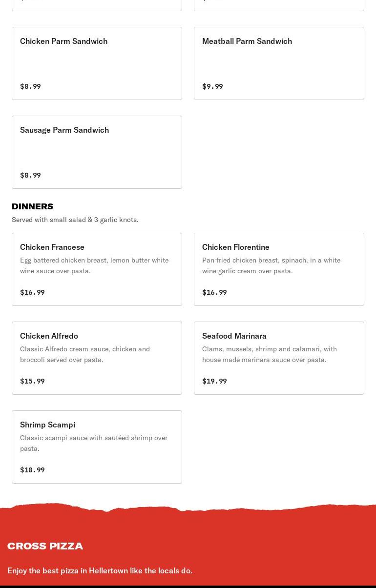Click the Hellertown tagline in the footer
This screenshot has height=588, width=376.
pyautogui.click(x=100, y=570)
